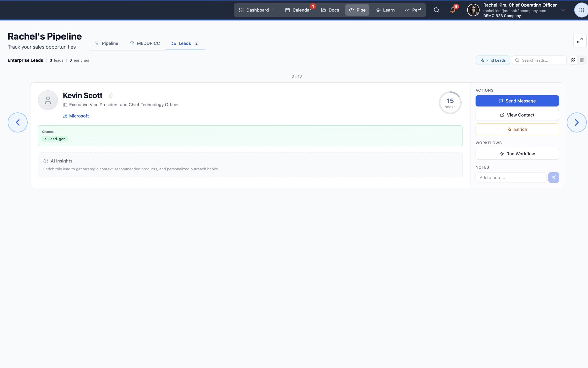This screenshot has height=368, width=588.
Task: Submit note with paper plane icon
Action: point(553,178)
